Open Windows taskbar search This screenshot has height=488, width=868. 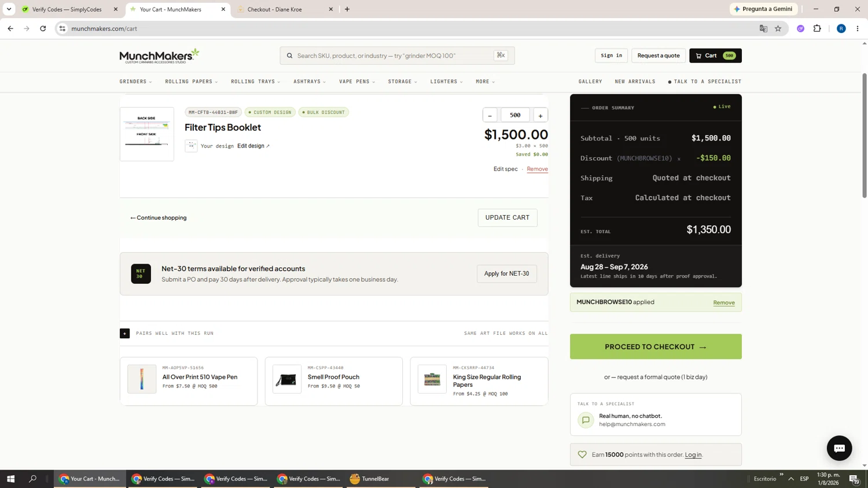point(32,479)
